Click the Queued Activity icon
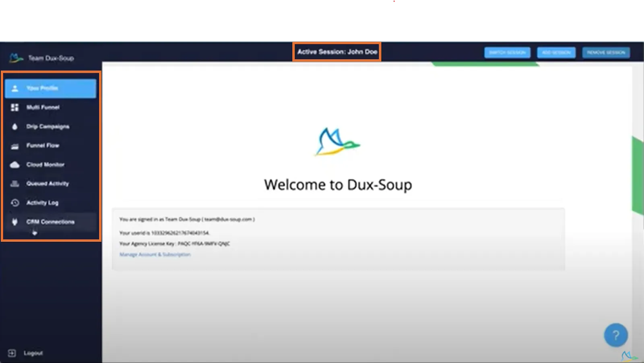Viewport: 644px width, 363px height. 14,184
